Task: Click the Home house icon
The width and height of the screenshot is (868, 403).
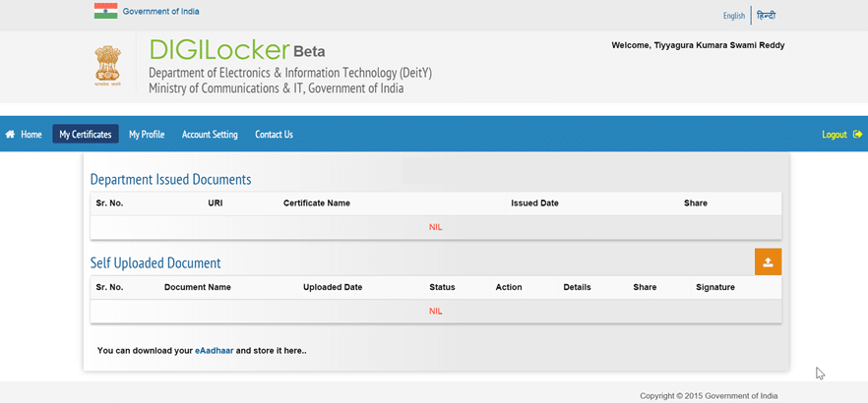Action: point(10,135)
